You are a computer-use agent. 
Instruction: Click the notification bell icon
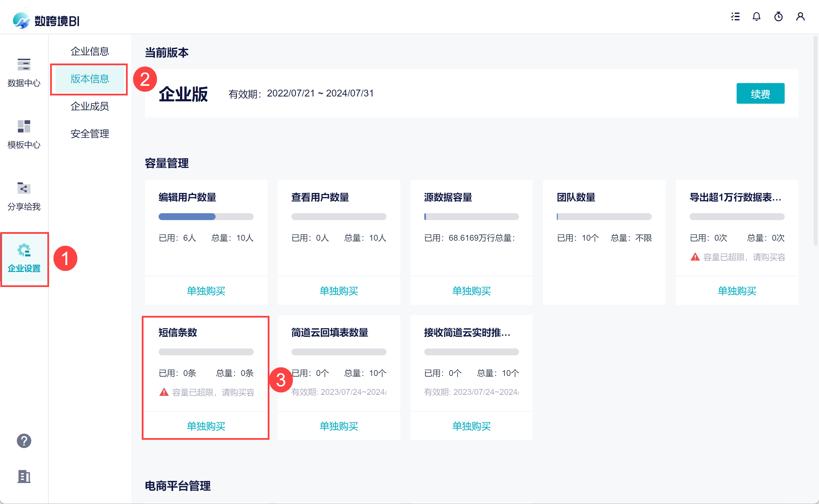pos(757,16)
